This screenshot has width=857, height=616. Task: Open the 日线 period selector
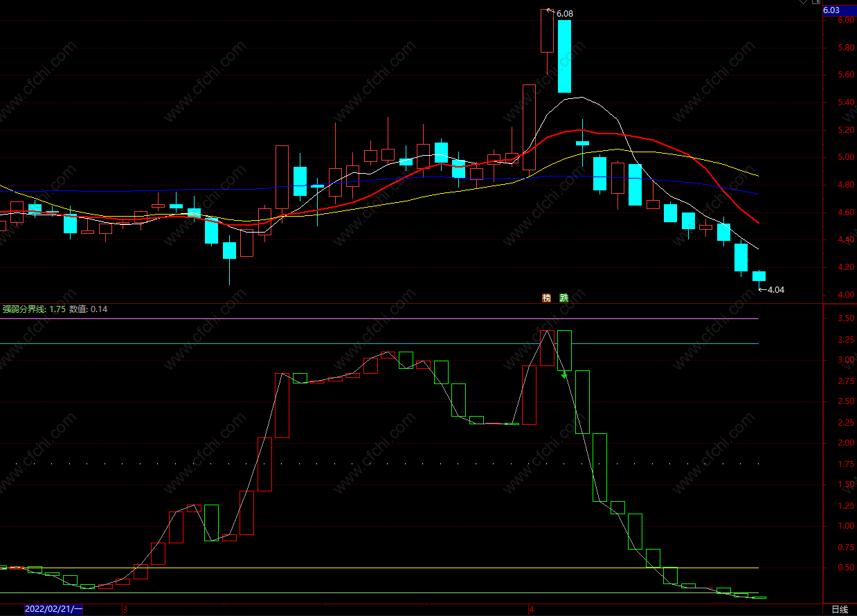point(839,609)
